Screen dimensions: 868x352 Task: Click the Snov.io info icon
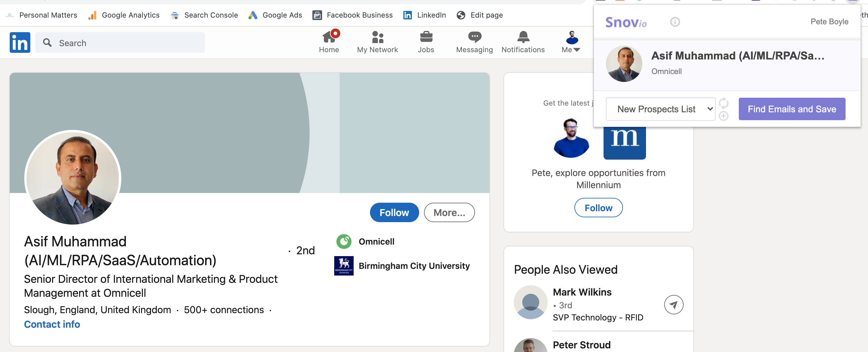[x=675, y=22]
